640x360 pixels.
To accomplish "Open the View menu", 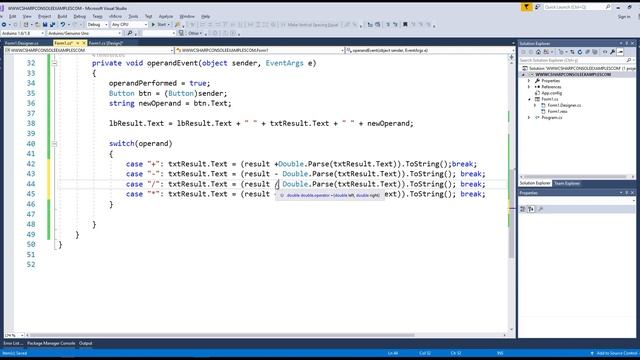I will click(x=27, y=16).
